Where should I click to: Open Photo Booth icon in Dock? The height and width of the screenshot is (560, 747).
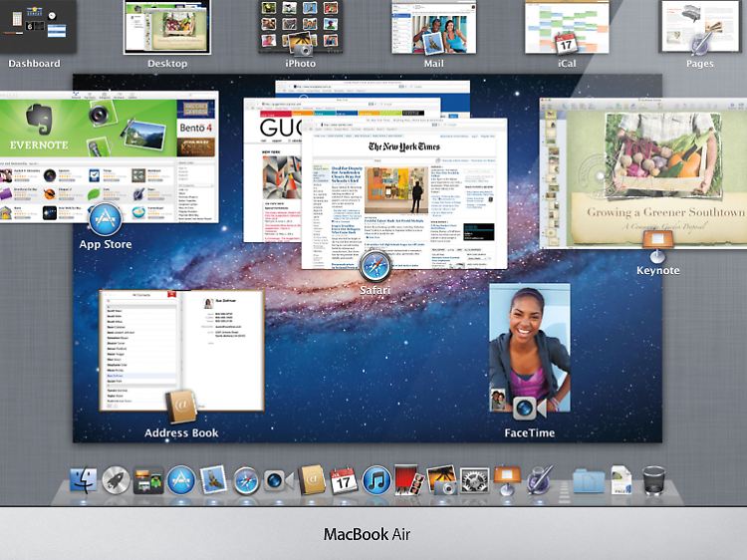[408, 480]
